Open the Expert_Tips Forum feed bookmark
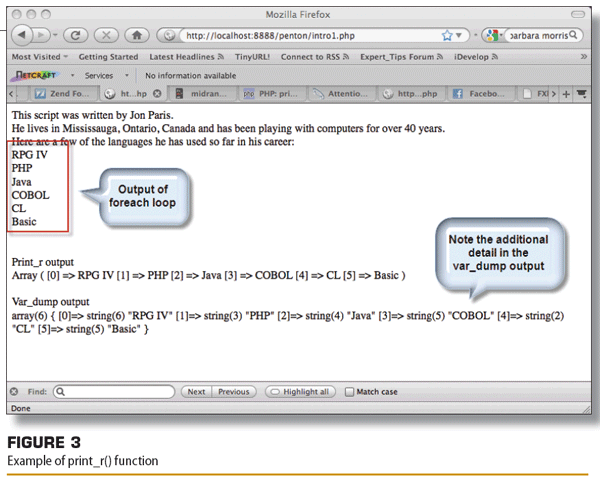Viewport: 600px width, 481px height. (x=401, y=57)
